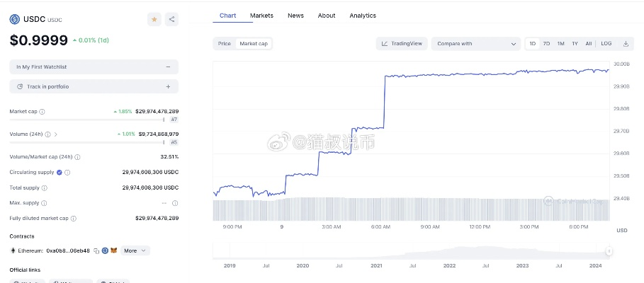644x283 pixels.
Task: Click the share icon next to USDC title
Action: (x=172, y=20)
